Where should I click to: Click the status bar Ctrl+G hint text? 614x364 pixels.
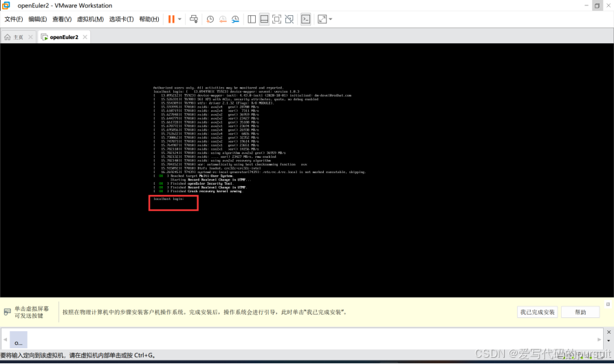[78, 355]
